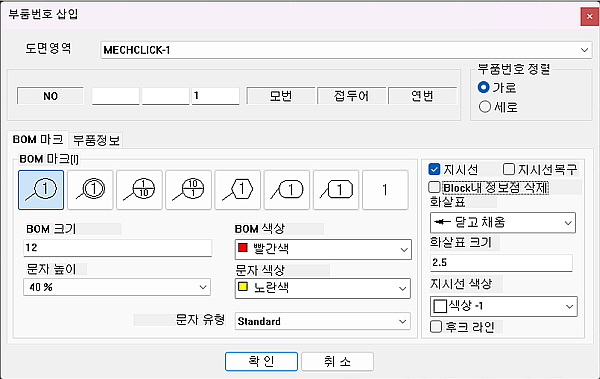The image size is (600, 379).
Task: Click the first empty field after NO
Action: [116, 96]
